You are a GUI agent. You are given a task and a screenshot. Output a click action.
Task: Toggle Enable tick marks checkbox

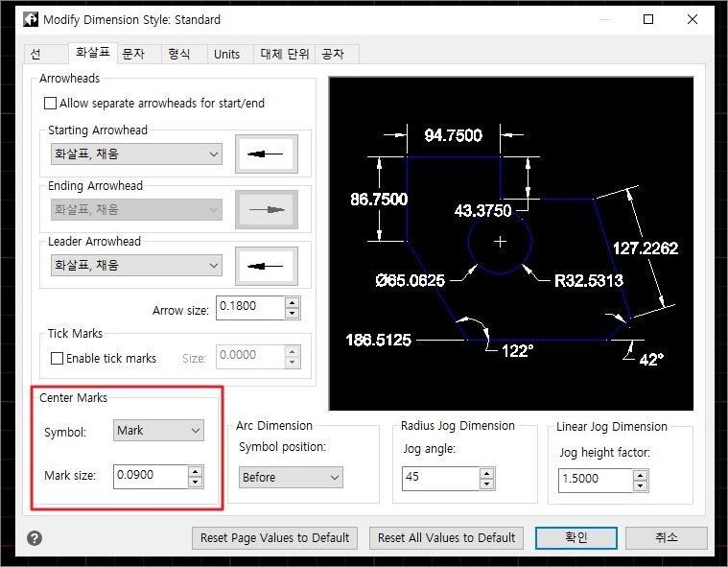57,359
